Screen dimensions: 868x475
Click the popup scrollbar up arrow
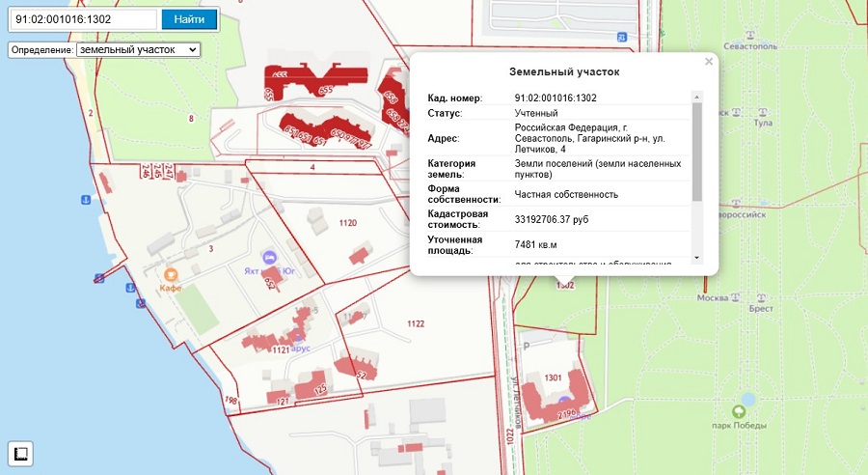pos(697,97)
